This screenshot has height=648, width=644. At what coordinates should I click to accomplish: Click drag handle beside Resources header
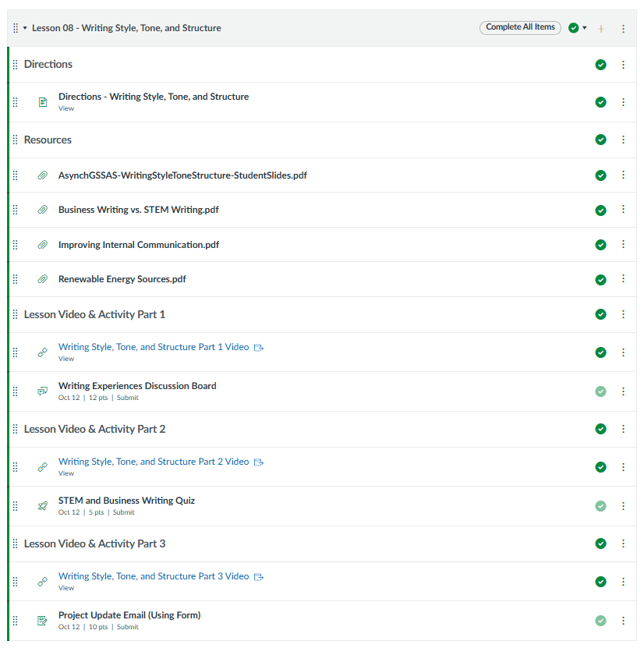pos(16,140)
